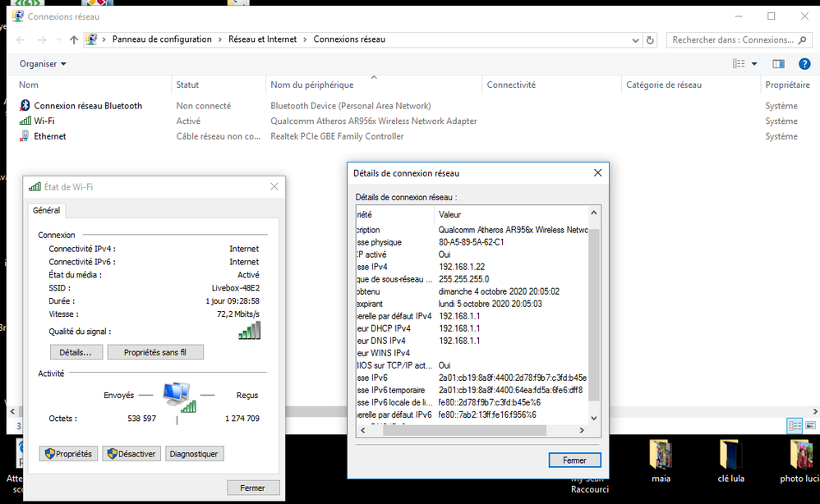Open the Organiser dropdown menu
This screenshot has height=504, width=820.
43,64
